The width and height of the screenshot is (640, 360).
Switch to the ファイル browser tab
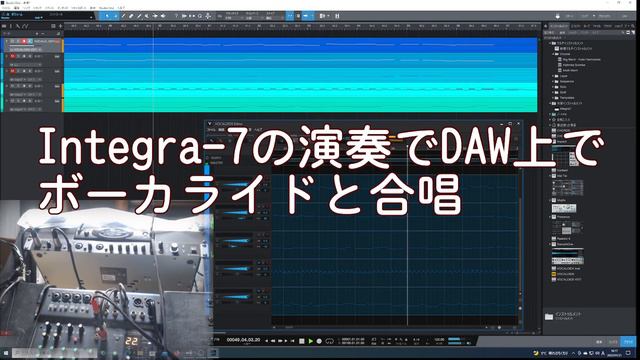[x=596, y=26]
